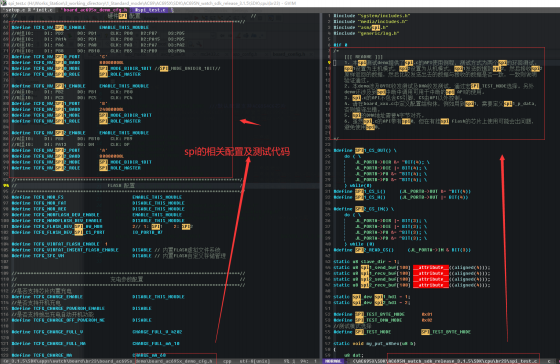
Task: Click the NORMAL mode indicator in status line
Action: click(x=333, y=361)
